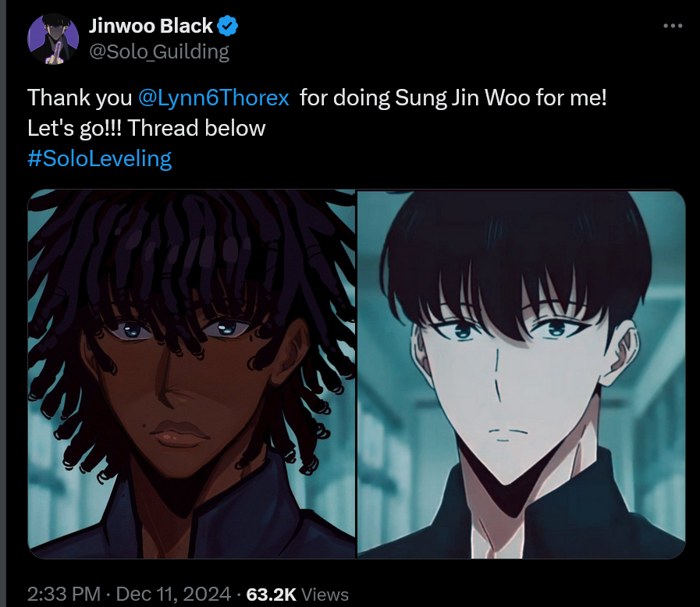View the left fan art image with dreadlocks
The image size is (700, 607).
point(191,374)
